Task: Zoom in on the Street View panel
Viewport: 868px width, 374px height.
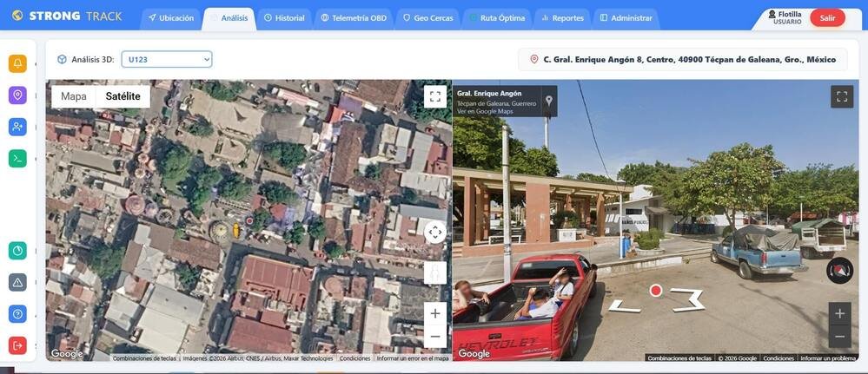Action: click(840, 314)
